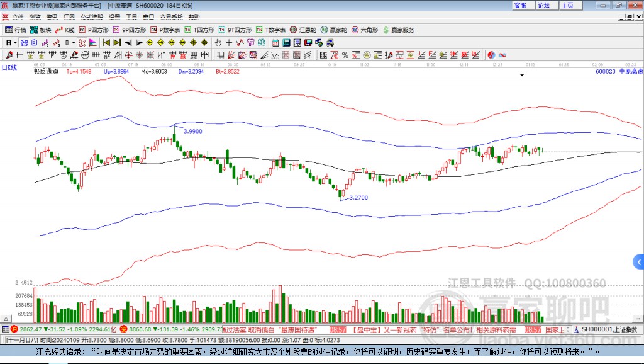Open the P四方形 square tool

(x=94, y=30)
